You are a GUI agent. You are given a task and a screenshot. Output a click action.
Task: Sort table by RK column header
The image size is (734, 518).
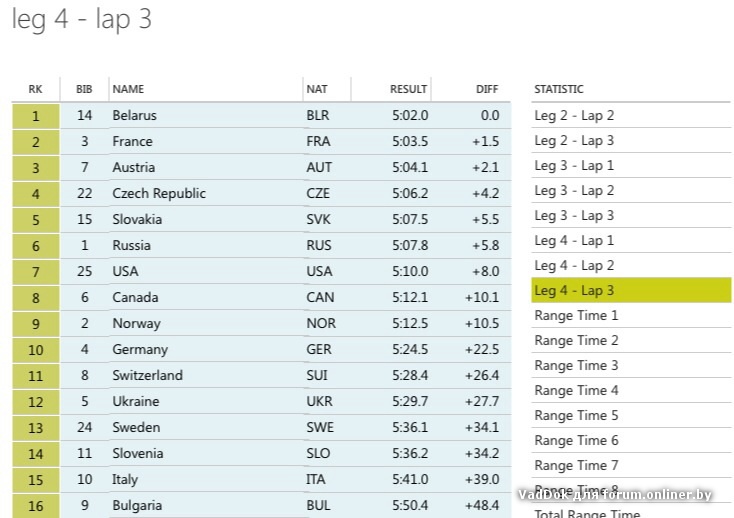35,89
